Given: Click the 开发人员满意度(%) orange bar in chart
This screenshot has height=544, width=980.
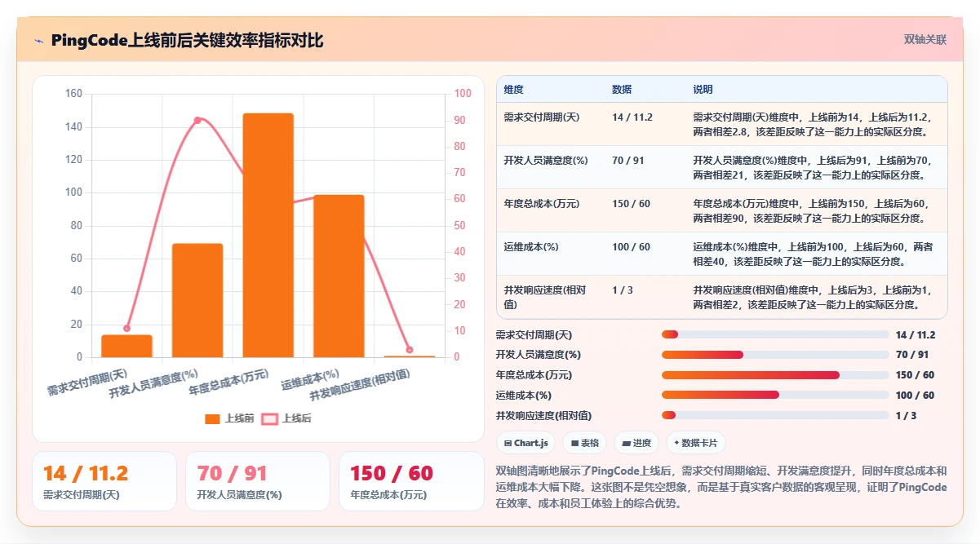Looking at the screenshot, I should (x=197, y=300).
